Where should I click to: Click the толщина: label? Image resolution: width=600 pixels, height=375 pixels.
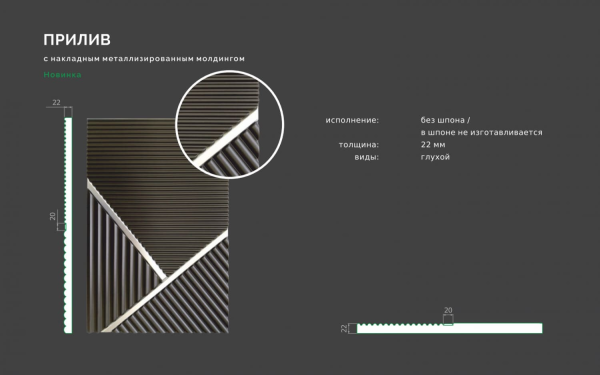point(359,145)
